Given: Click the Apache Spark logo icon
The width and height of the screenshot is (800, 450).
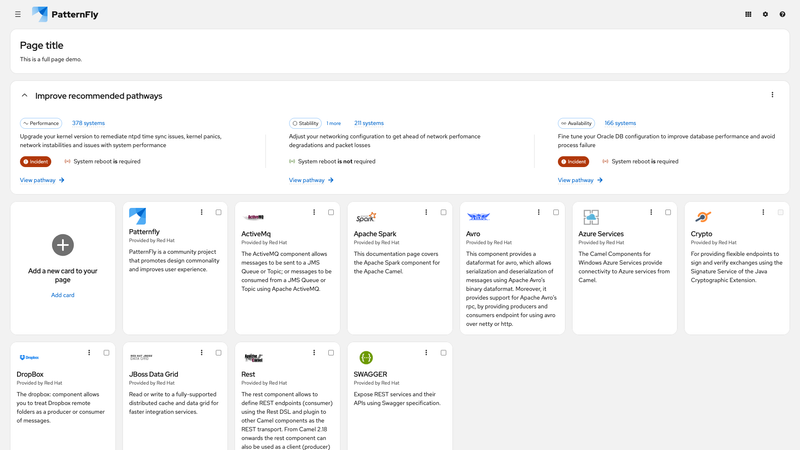Looking at the screenshot, I should (x=366, y=217).
